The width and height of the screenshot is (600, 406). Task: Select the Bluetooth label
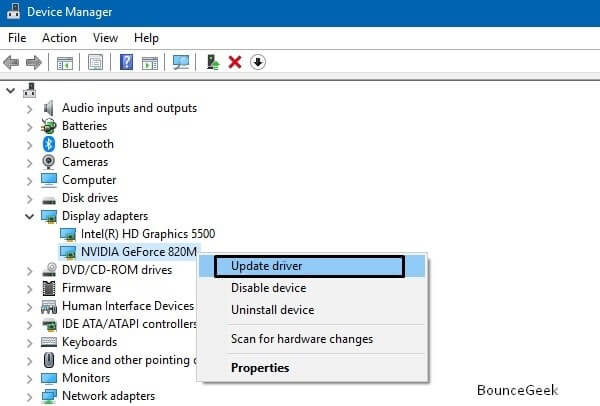coord(88,144)
